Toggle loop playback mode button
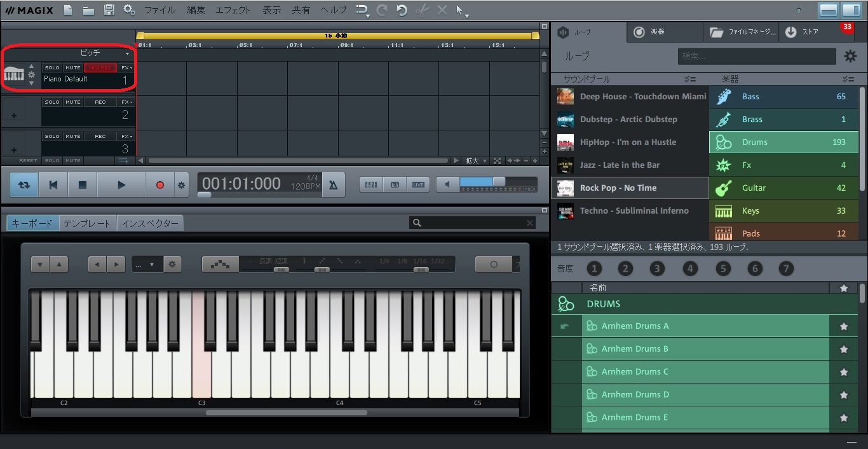This screenshot has width=868, height=449. (24, 185)
